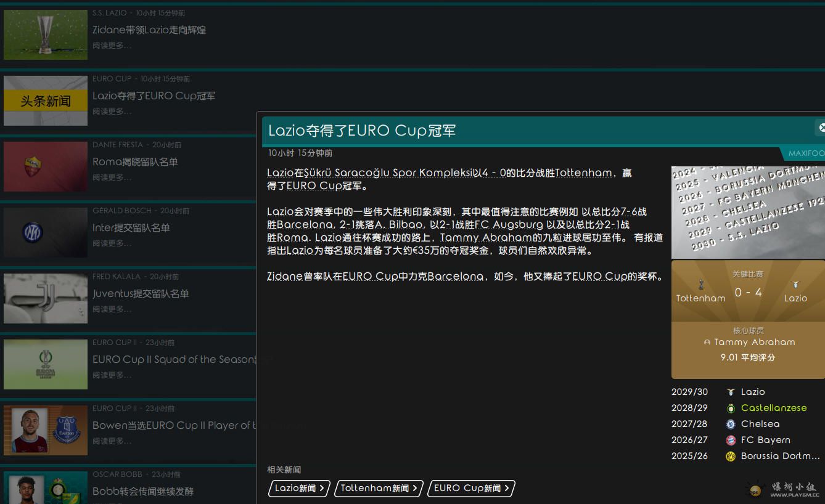Click the Şükrü Saracoğlu Spor Kompleksi link
This screenshot has width=825, height=504.
[388, 173]
